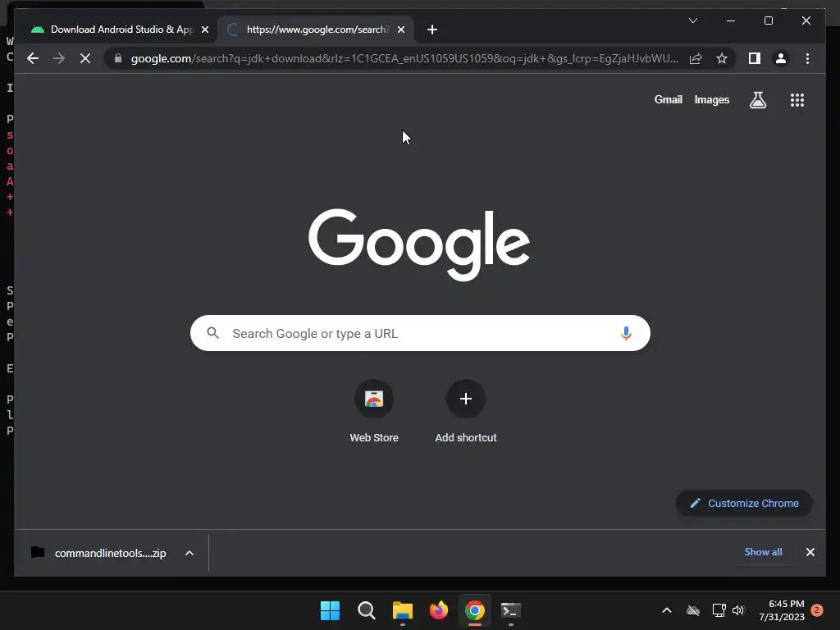This screenshot has width=840, height=630.
Task: Show hidden system tray icons
Action: (666, 610)
